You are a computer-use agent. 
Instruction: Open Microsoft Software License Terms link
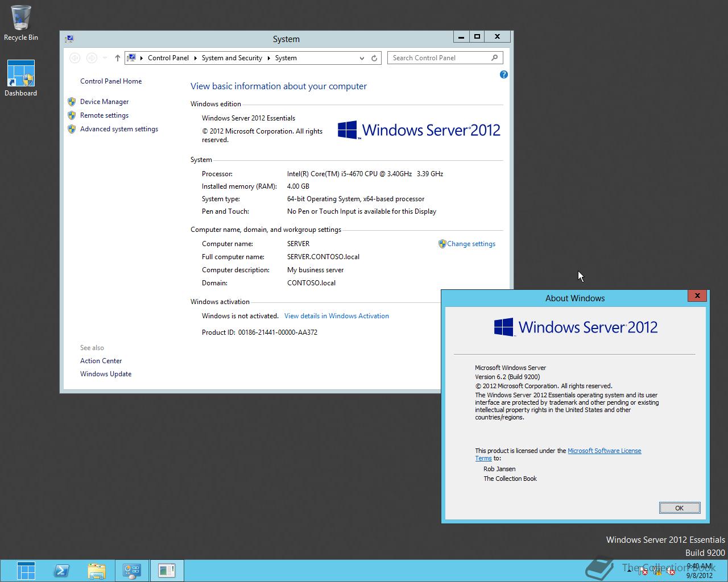(604, 451)
